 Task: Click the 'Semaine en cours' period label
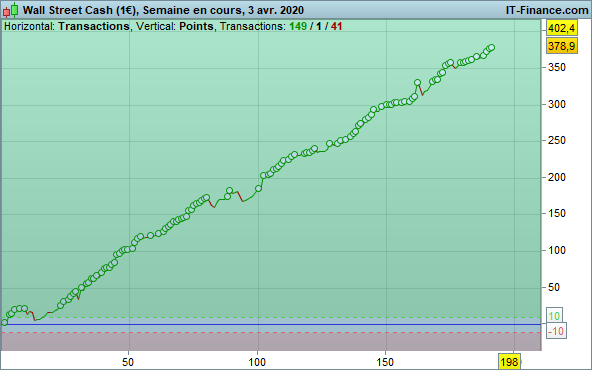click(192, 10)
